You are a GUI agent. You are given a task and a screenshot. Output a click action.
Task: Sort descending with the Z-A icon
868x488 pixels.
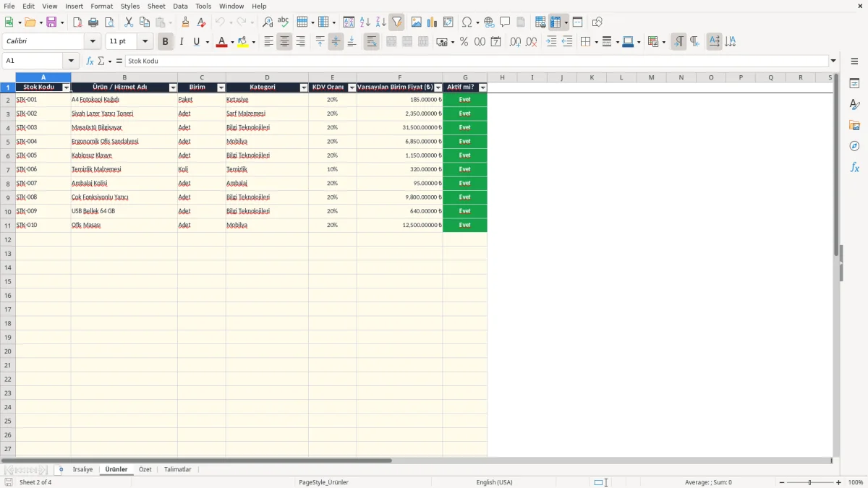point(380,22)
